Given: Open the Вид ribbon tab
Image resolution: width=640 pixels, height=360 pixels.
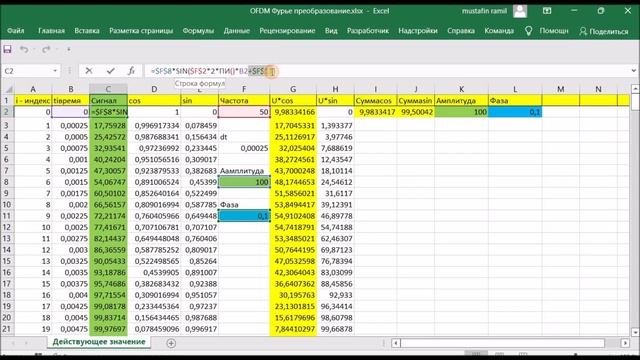Looking at the screenshot, I should (x=331, y=31).
